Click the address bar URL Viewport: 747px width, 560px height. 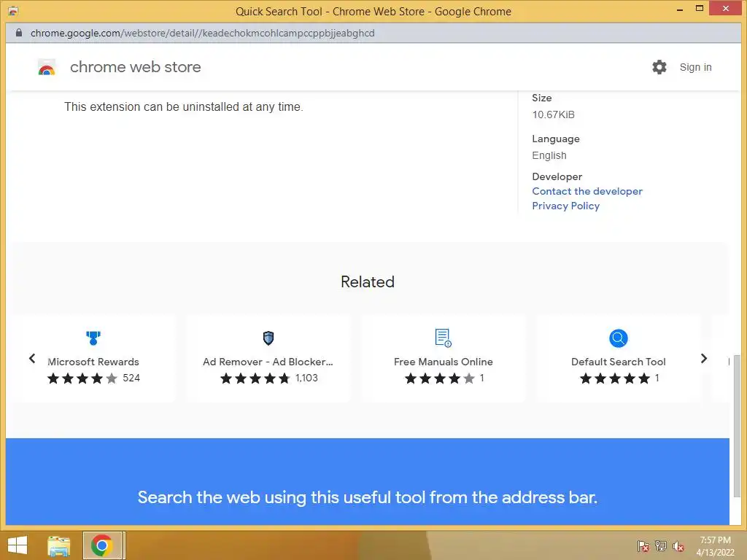pyautogui.click(x=203, y=33)
